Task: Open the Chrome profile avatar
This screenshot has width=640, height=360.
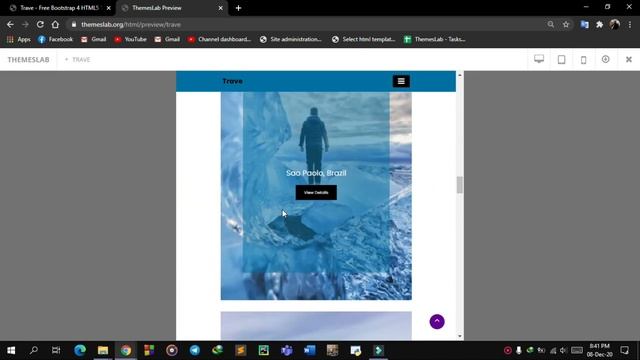Action: [614, 24]
